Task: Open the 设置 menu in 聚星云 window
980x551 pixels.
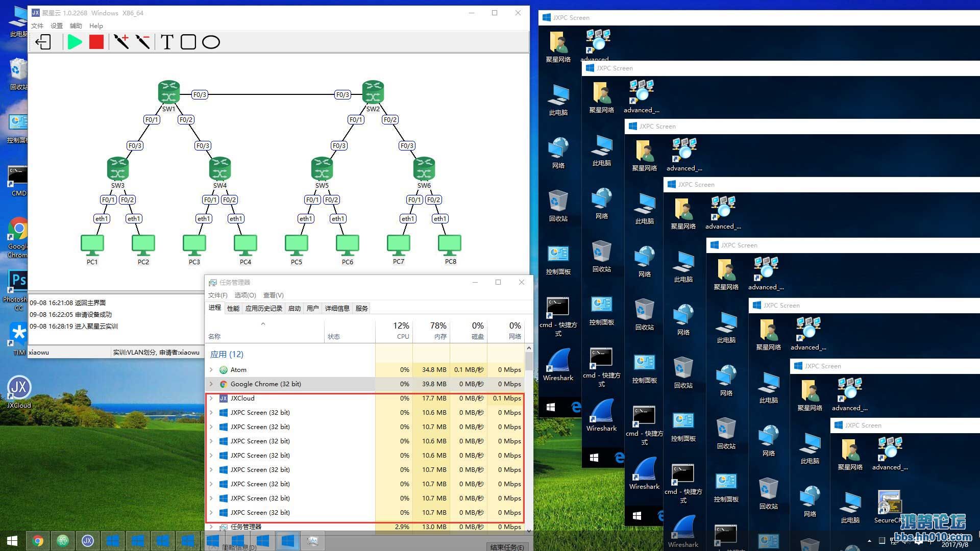Action: pos(57,26)
